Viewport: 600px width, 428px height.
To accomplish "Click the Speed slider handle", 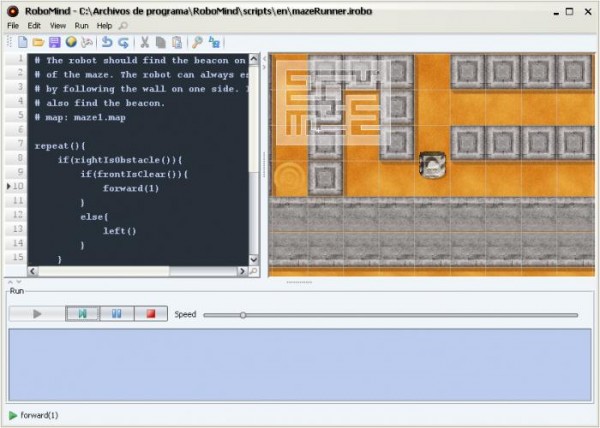I will [x=243, y=315].
